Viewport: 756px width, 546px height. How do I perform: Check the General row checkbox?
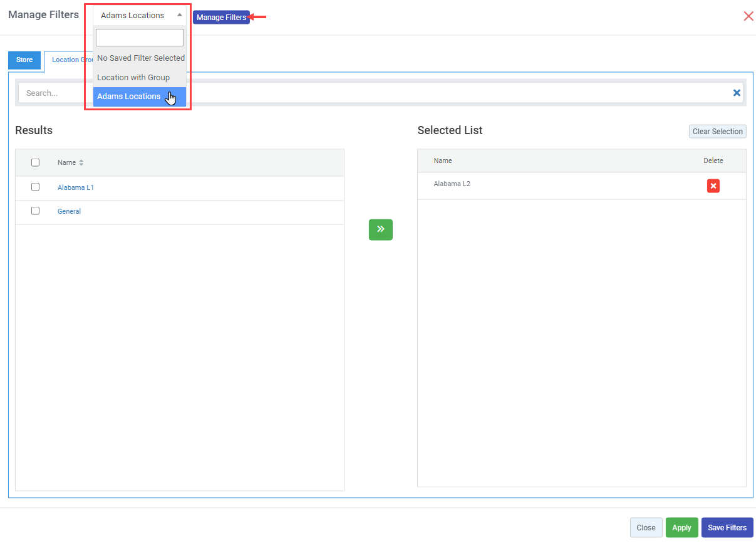(x=35, y=211)
